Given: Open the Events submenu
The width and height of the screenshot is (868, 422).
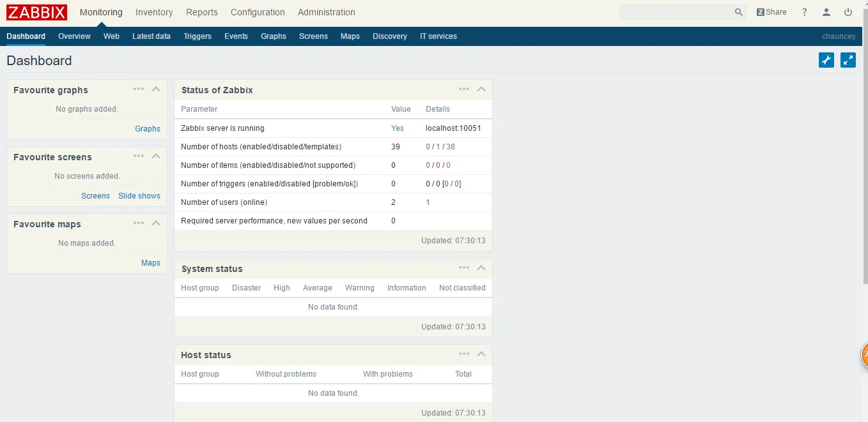Looking at the screenshot, I should (236, 36).
